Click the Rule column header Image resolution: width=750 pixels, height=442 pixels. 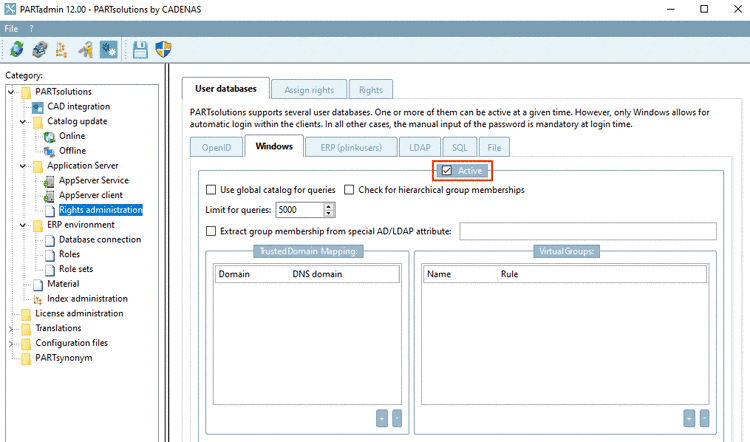(x=602, y=274)
